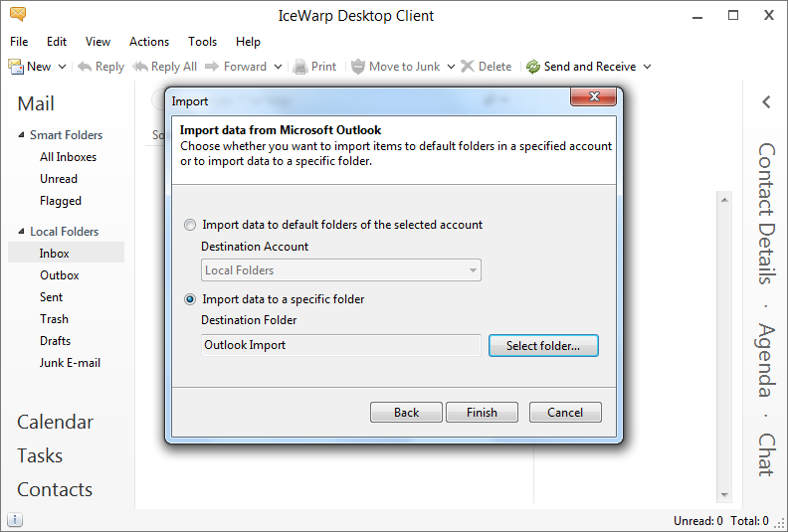The height and width of the screenshot is (532, 788).
Task: Select the Sent folder
Action: tap(51, 297)
